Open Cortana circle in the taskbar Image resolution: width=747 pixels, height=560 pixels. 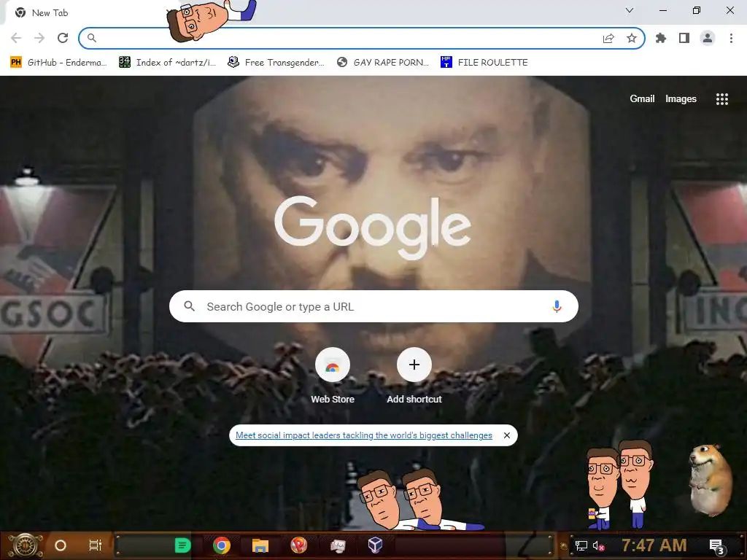coord(61,545)
